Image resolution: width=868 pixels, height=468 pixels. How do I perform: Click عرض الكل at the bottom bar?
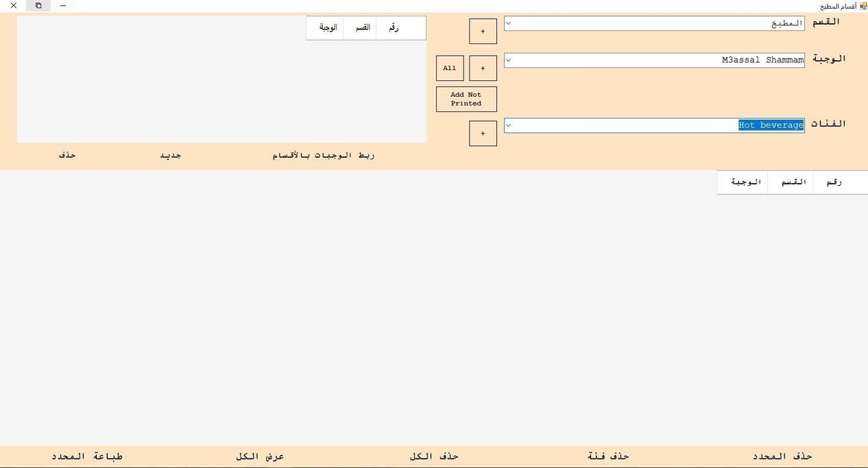260,456
